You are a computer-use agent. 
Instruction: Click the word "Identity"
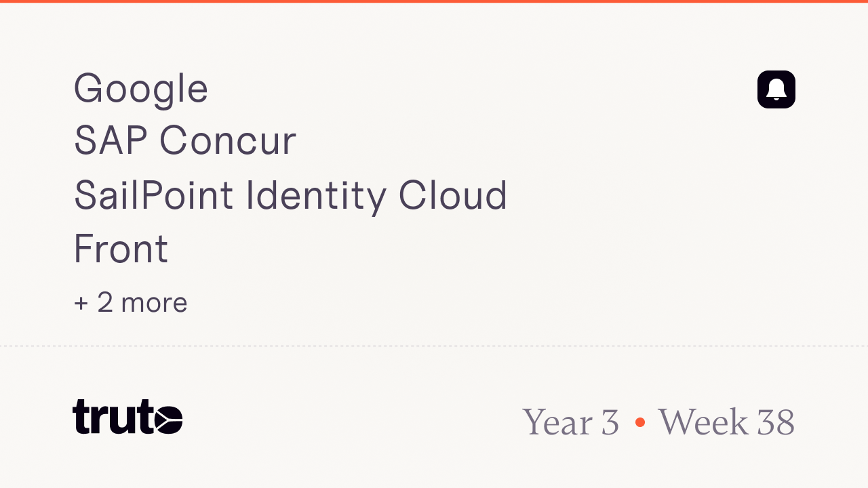coord(316,195)
